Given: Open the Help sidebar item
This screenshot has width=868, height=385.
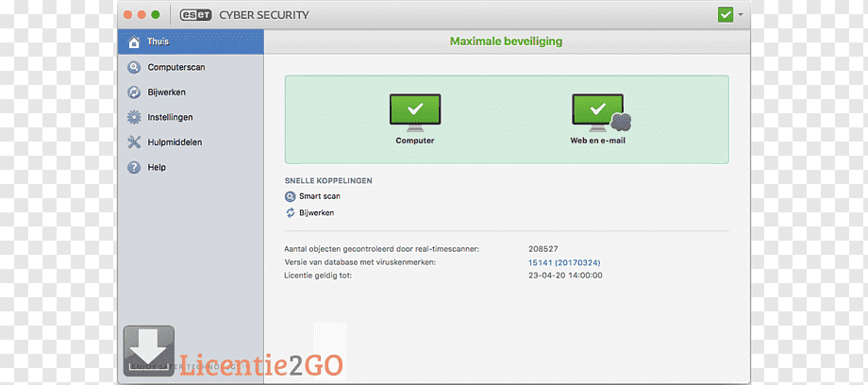Looking at the screenshot, I should coord(191,167).
